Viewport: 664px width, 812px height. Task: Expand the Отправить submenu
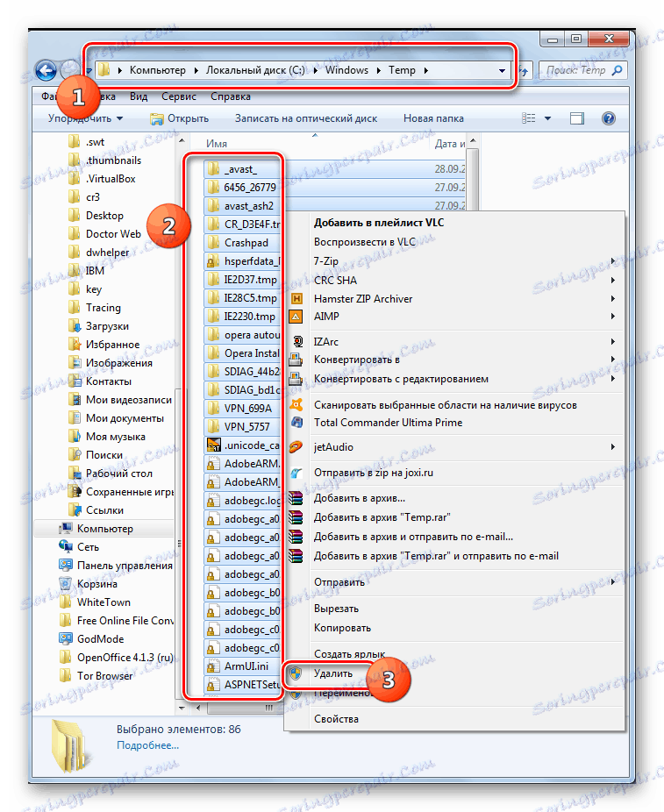[x=613, y=582]
